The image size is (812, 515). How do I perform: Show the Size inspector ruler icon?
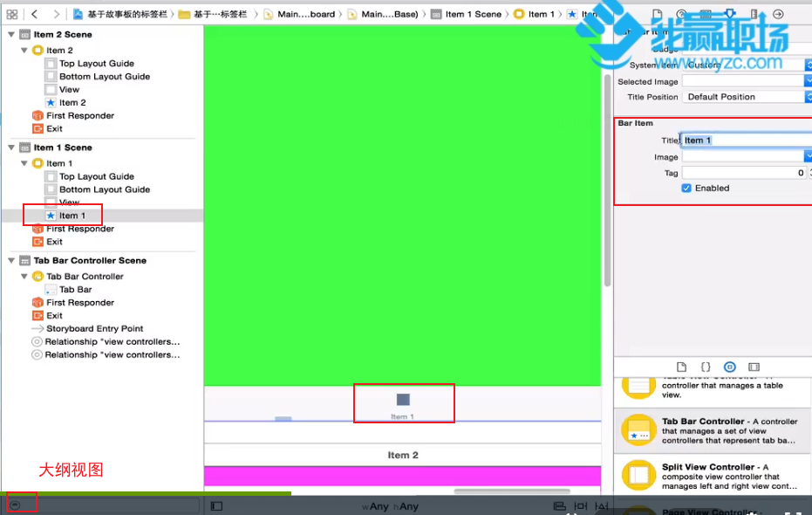[x=754, y=14]
